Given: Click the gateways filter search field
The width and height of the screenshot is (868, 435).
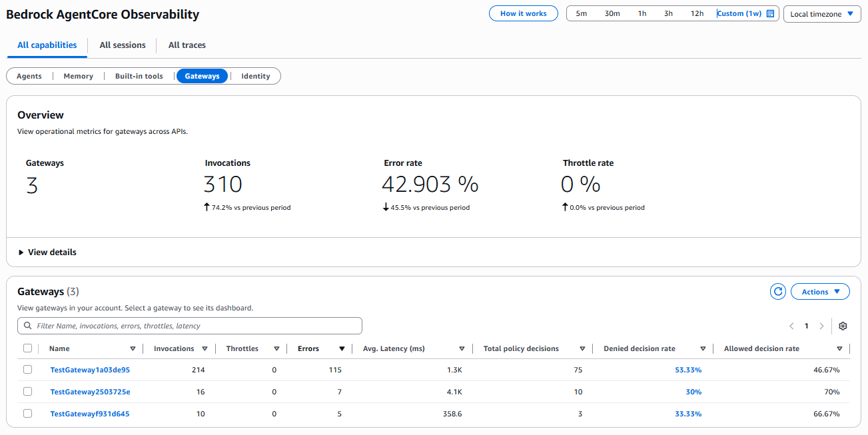Looking at the screenshot, I should [190, 326].
